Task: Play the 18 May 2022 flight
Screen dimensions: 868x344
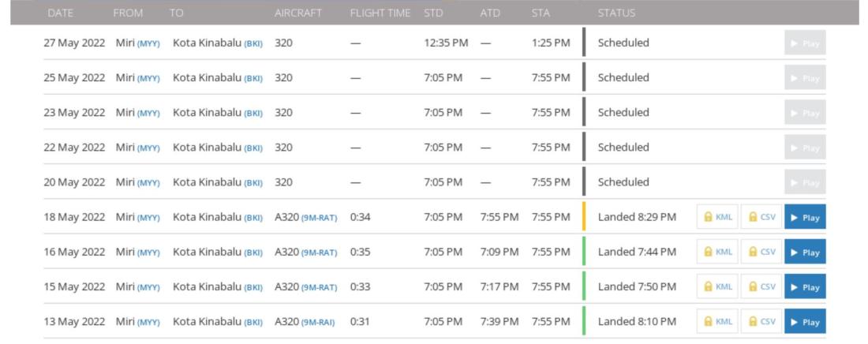Action: click(805, 217)
